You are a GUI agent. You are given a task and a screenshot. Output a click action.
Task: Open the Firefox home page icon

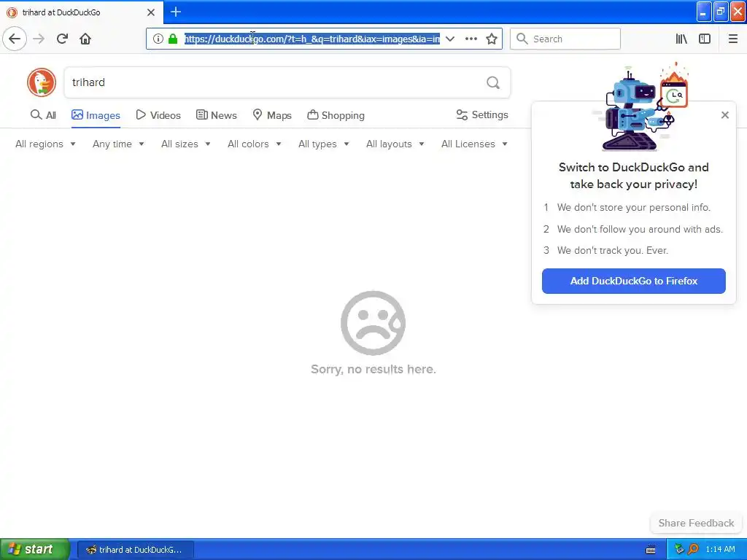85,39
